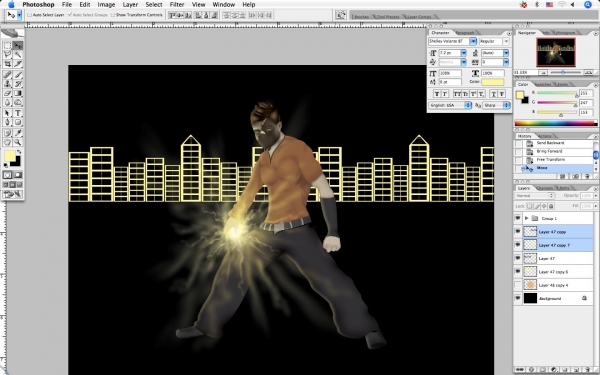
Task: Hide the plain Layer 47
Action: [518, 258]
